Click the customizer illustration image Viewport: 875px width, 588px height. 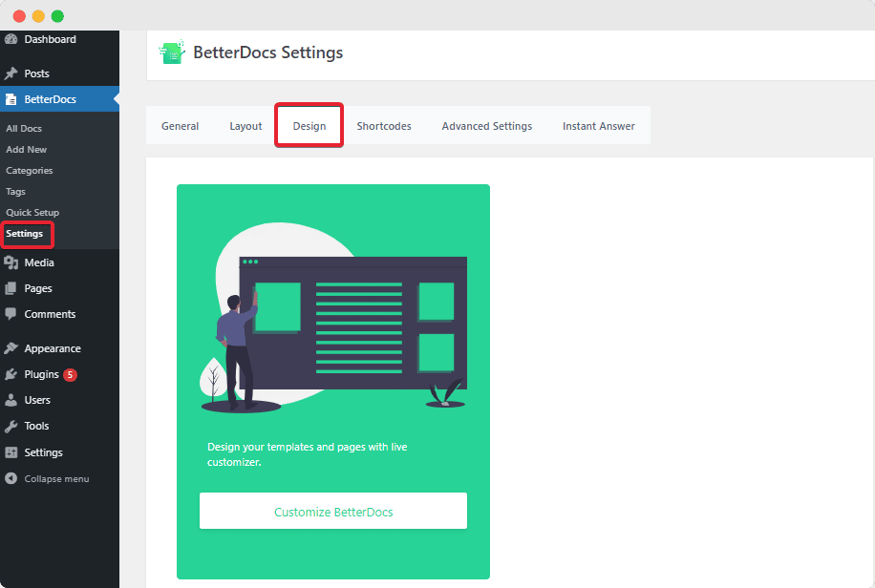333,318
